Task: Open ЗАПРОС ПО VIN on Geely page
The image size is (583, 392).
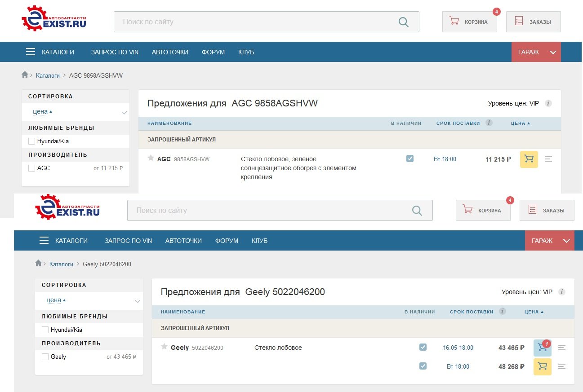Action: coord(128,241)
